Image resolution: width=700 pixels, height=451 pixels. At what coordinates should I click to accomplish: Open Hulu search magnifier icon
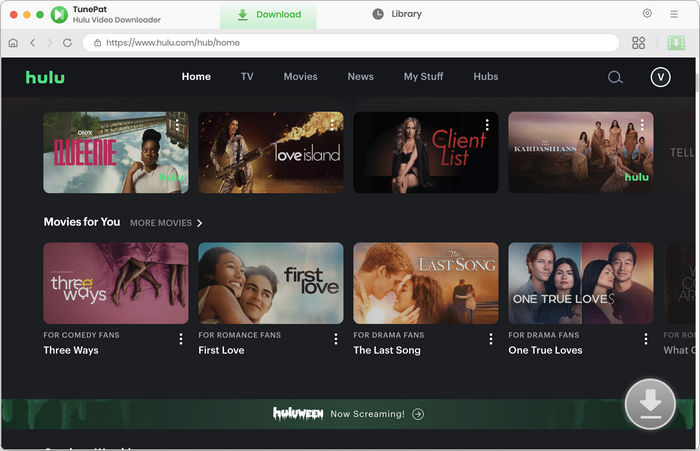click(x=615, y=77)
